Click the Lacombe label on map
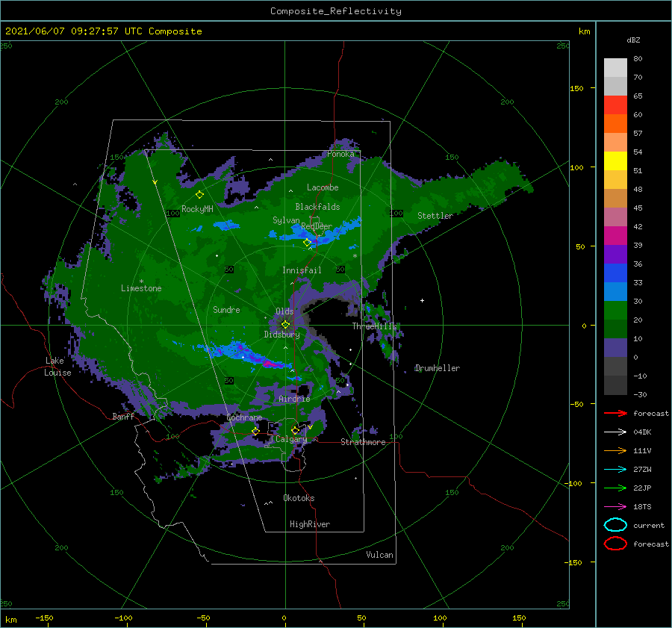Screen dimensions: 672x628 coord(323,187)
